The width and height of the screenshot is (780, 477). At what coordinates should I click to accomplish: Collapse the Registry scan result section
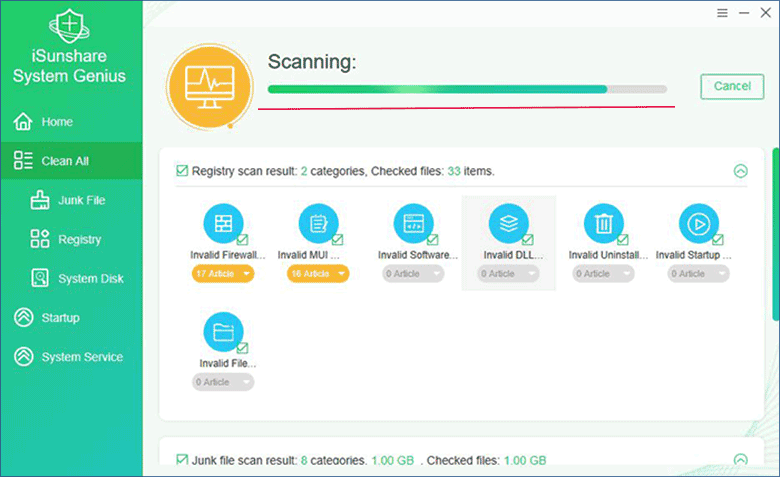740,171
